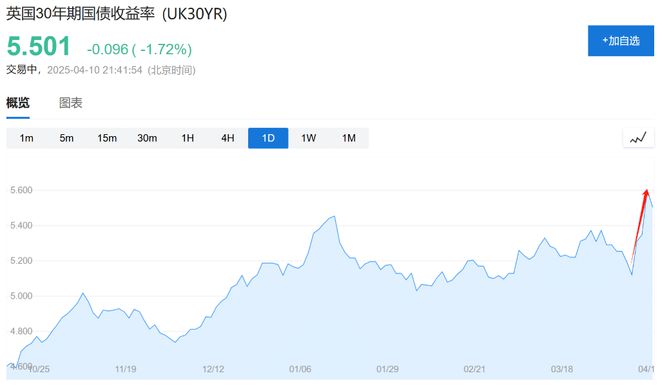Choose the 30m timeframe
660x389 pixels.
tap(147, 138)
